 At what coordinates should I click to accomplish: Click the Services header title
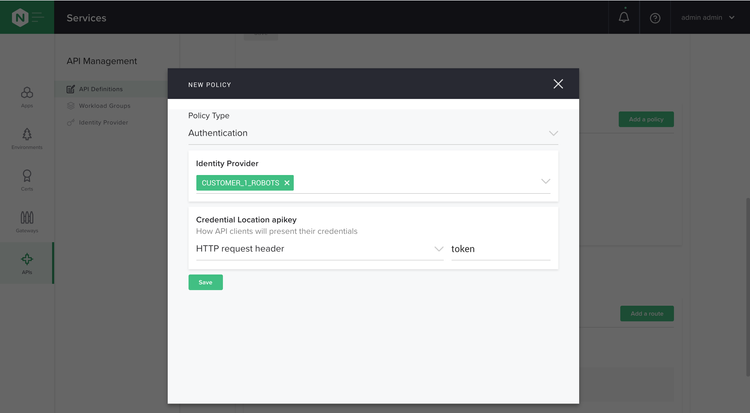click(x=87, y=18)
